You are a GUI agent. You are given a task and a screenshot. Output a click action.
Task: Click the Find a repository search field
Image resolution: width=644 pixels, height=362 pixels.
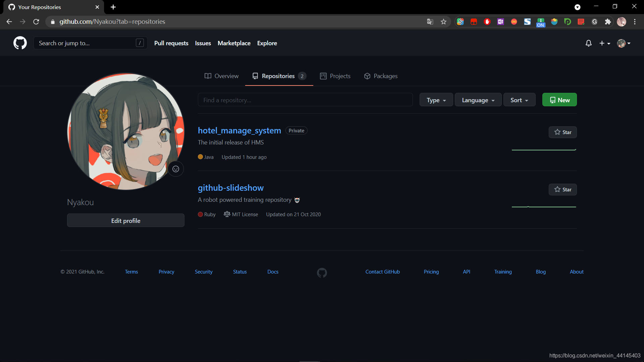[x=305, y=100]
